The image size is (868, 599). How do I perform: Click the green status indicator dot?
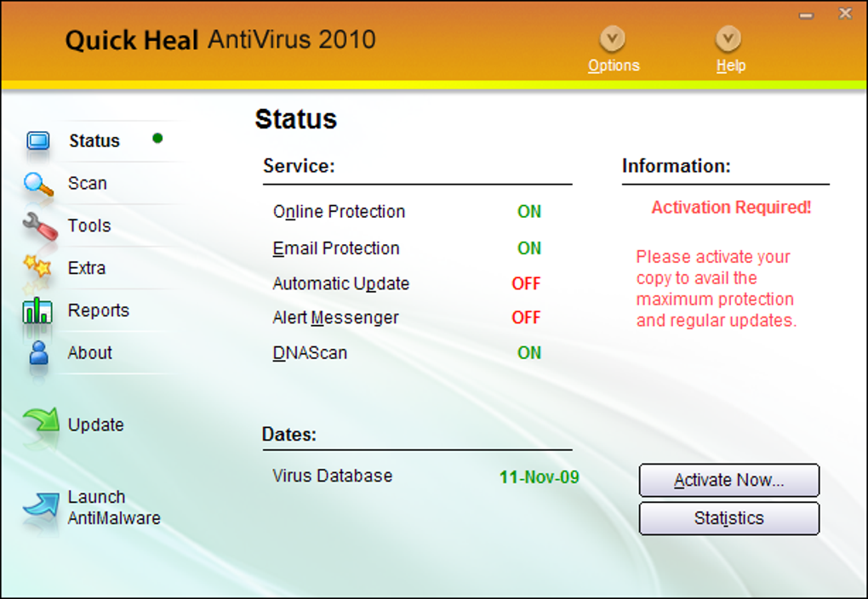[157, 138]
